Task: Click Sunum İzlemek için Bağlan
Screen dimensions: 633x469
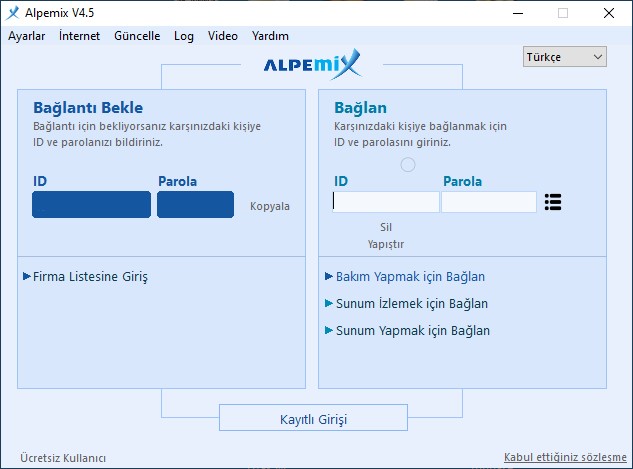Action: (412, 304)
